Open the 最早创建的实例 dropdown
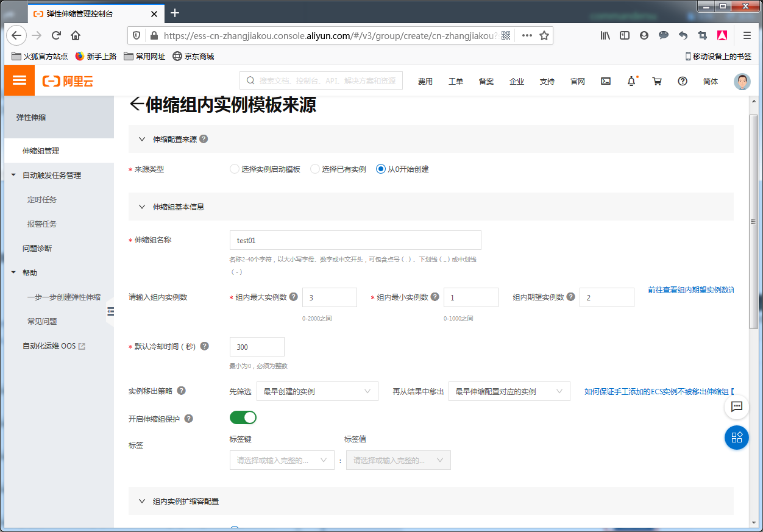The height and width of the screenshot is (532, 763). pos(317,391)
